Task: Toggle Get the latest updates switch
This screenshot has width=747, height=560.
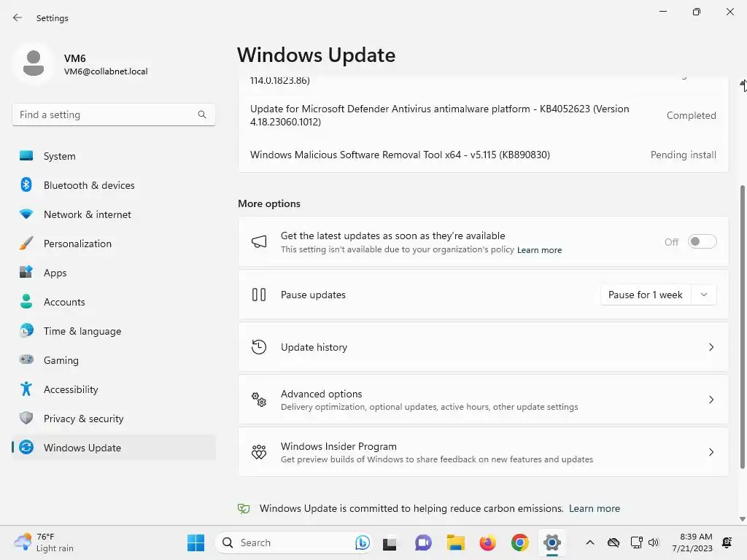Action: (703, 242)
